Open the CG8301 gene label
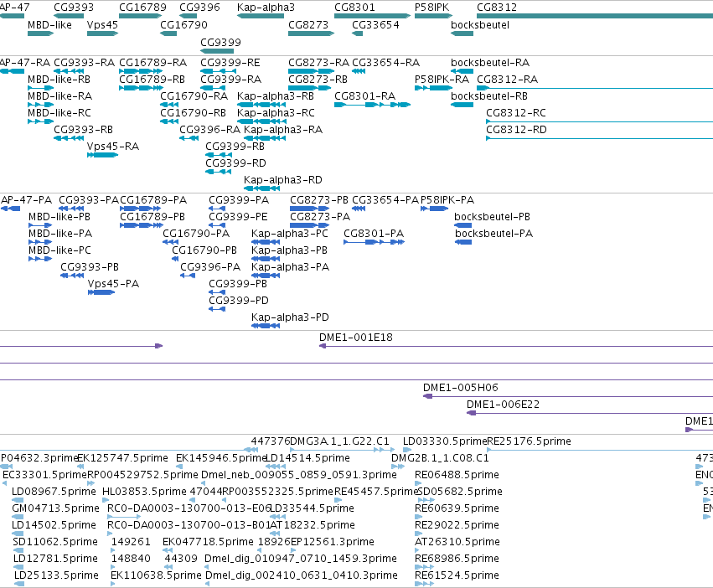The image size is (713, 588). point(354,8)
